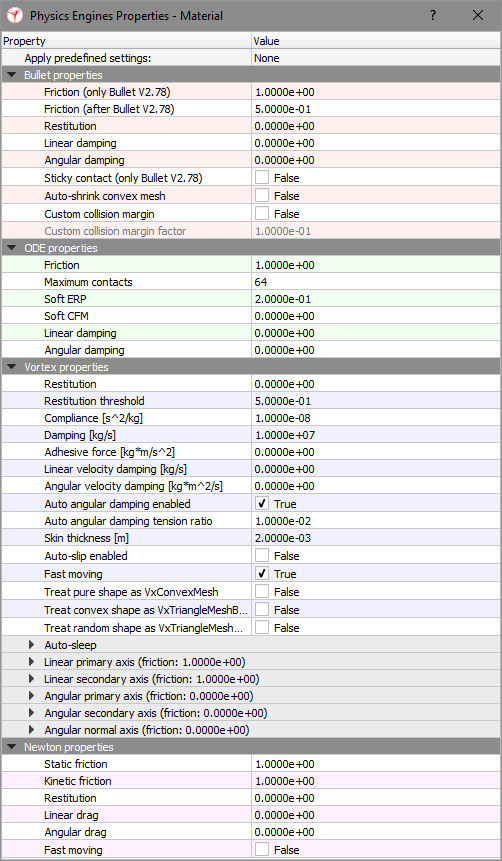
Task: Click the help question mark button
Action: tap(433, 15)
